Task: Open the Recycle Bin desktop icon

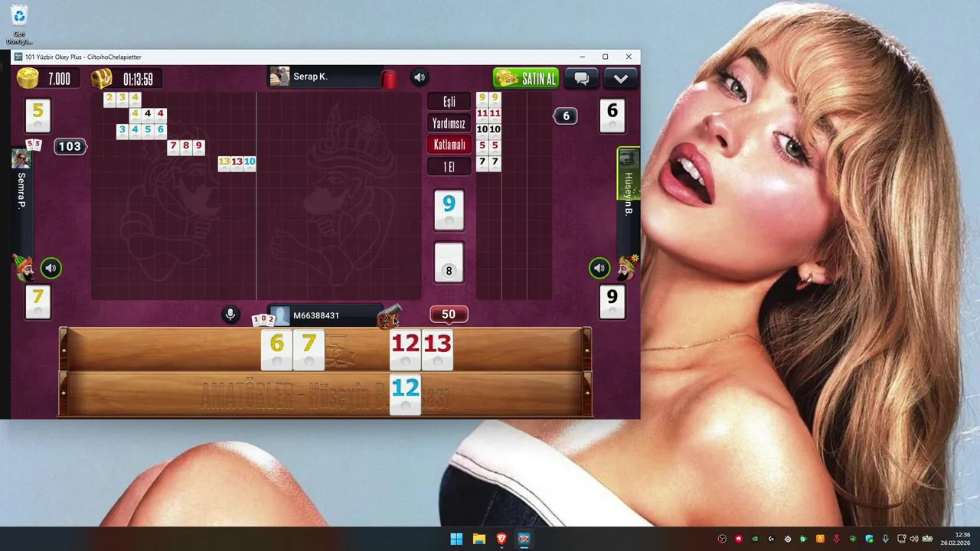Action: coord(19,24)
